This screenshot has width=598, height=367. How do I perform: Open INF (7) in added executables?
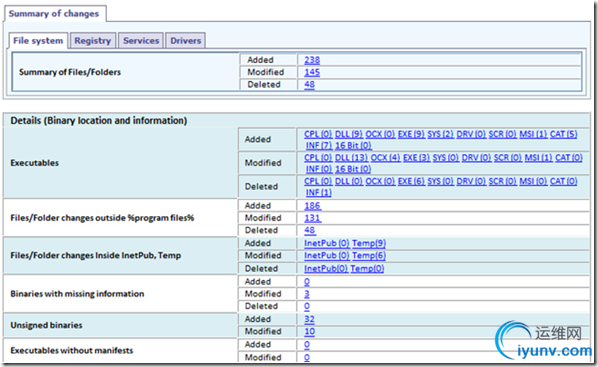click(x=319, y=145)
